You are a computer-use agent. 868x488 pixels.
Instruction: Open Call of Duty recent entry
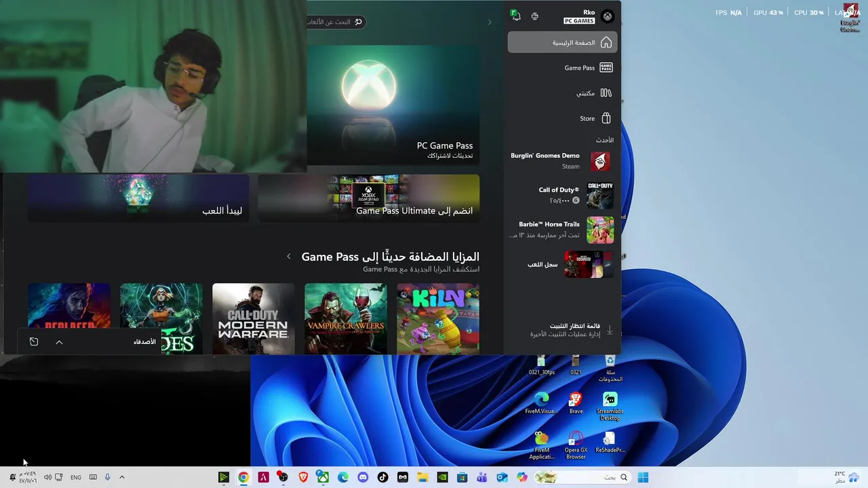[562, 195]
